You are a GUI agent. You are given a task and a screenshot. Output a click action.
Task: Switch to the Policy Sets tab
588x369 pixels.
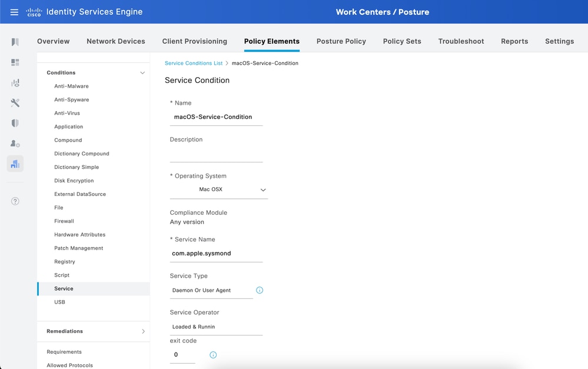[402, 41]
